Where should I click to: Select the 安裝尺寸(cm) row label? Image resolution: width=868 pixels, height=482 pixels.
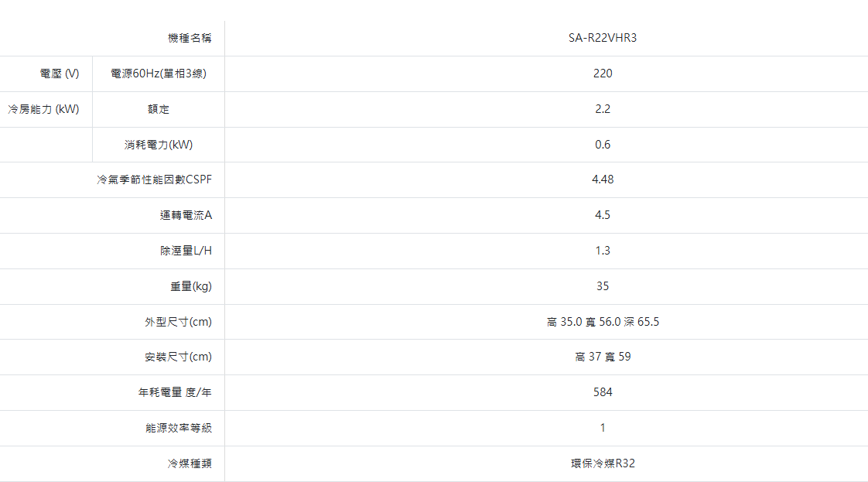point(178,357)
